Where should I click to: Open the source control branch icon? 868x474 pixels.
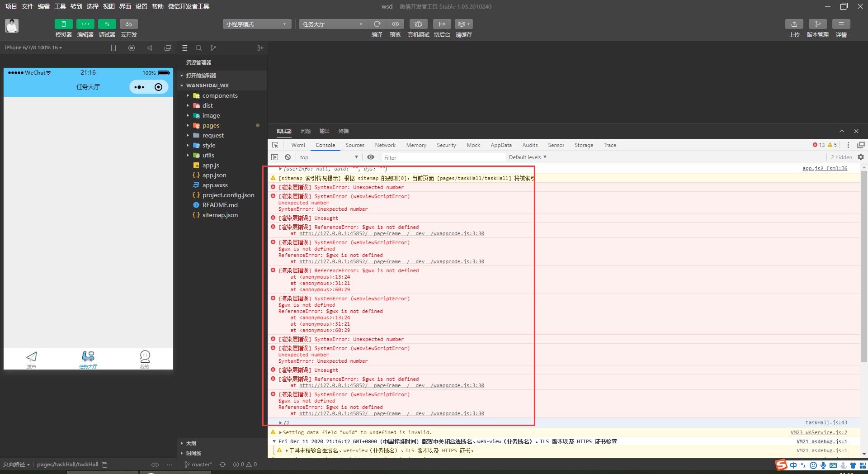[x=213, y=48]
